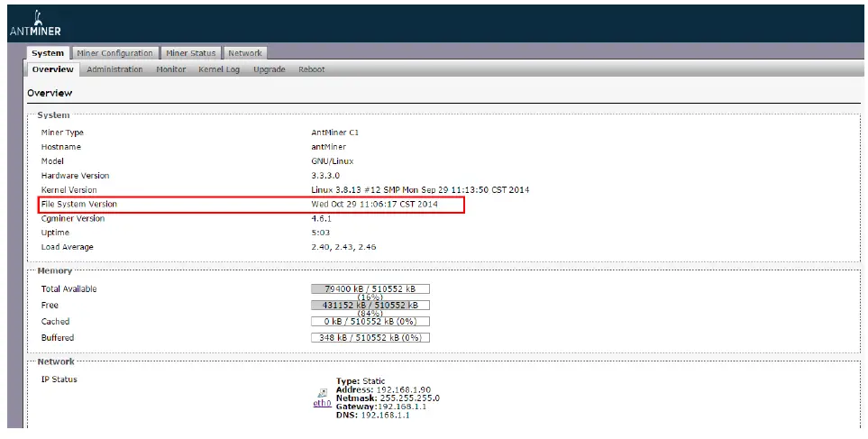Click the 'Buffered' memory label
The image size is (868, 439).
tap(58, 337)
